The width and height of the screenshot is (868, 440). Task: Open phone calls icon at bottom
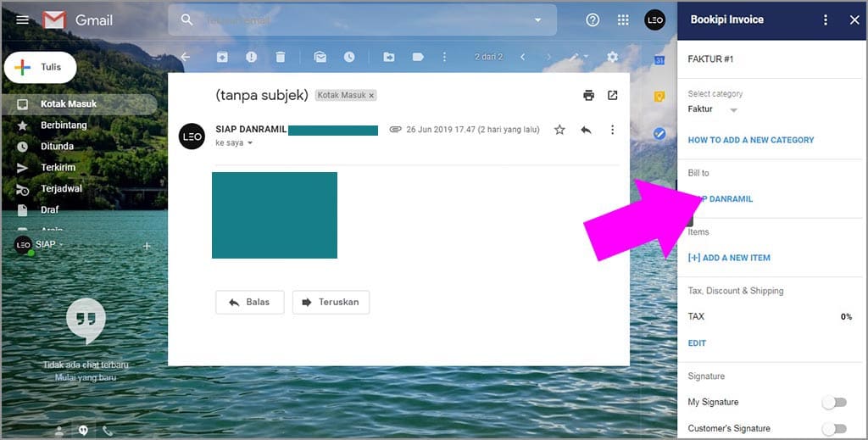pyautogui.click(x=108, y=431)
